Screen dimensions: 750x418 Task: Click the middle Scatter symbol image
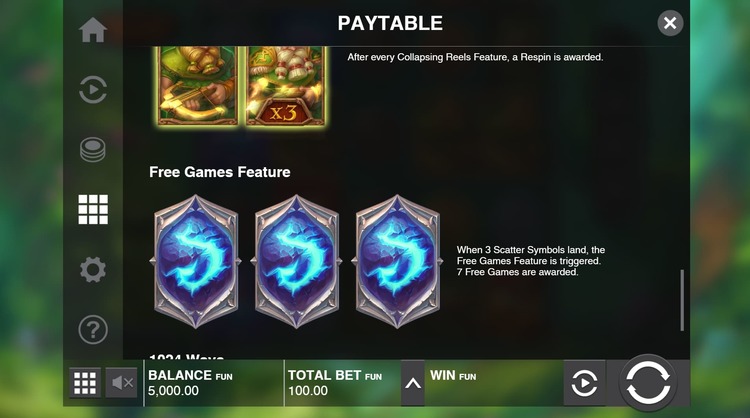point(297,261)
